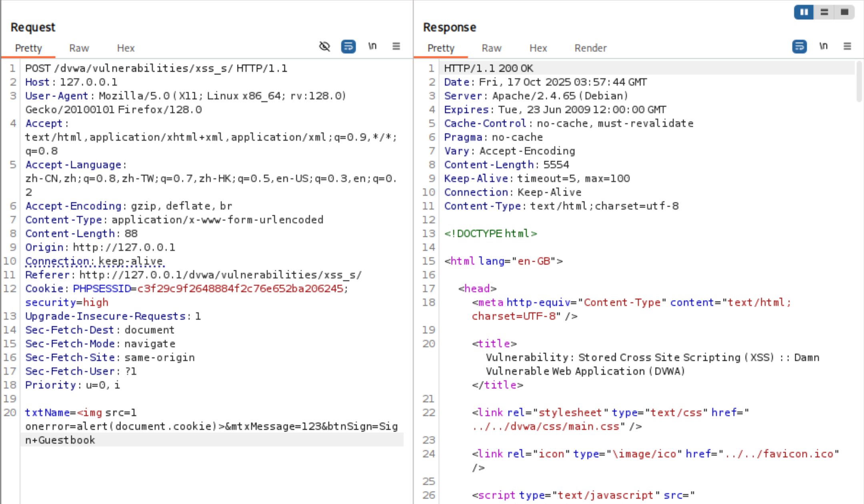Toggle word wrap icon in Request panel
This screenshot has height=504, width=864.
point(348,46)
